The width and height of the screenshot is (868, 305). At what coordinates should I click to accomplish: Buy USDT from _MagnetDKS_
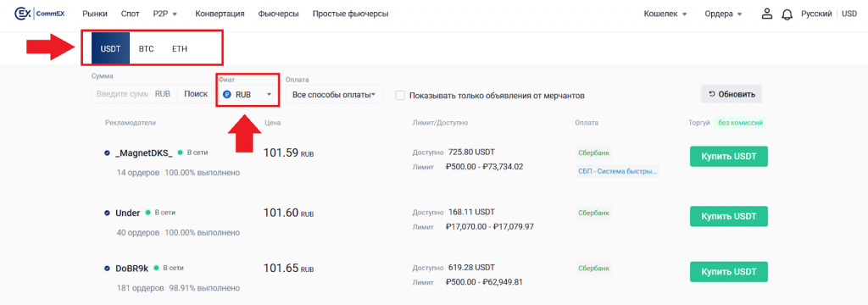click(729, 156)
